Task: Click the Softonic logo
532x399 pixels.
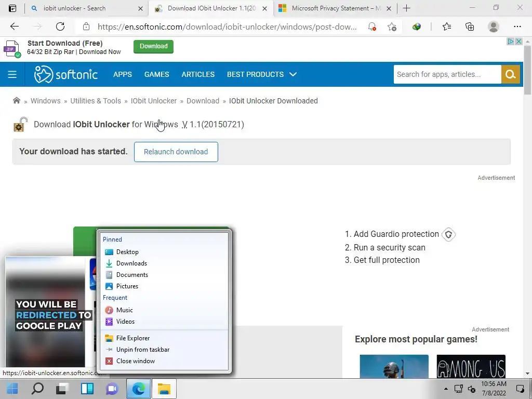Action: click(x=66, y=74)
